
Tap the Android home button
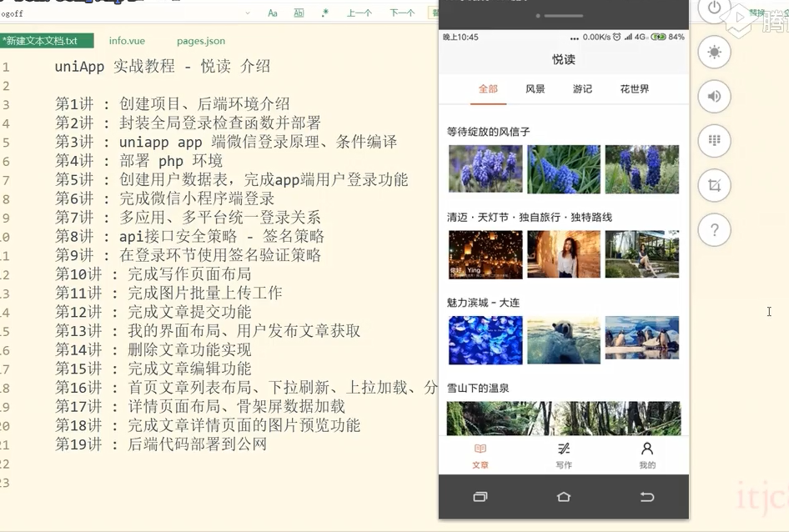563,497
